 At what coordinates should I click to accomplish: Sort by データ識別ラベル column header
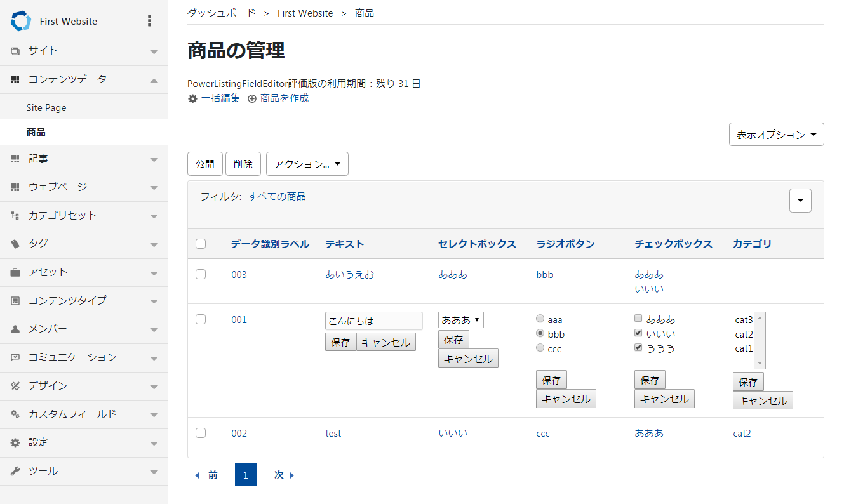(x=270, y=244)
